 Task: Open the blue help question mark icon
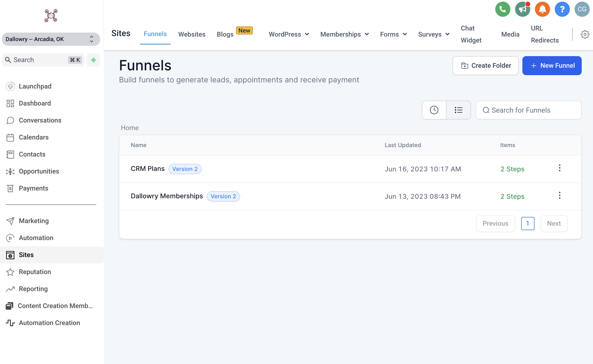click(562, 9)
